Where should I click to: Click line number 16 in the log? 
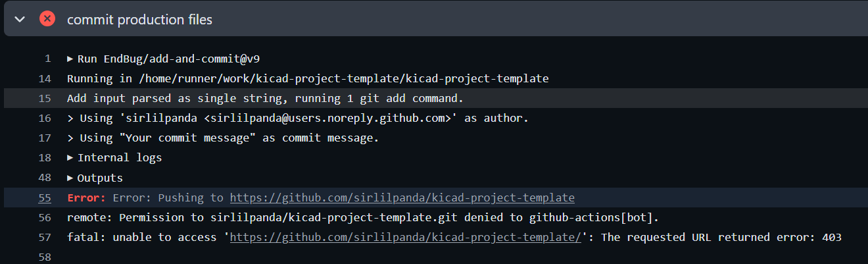tap(45, 119)
